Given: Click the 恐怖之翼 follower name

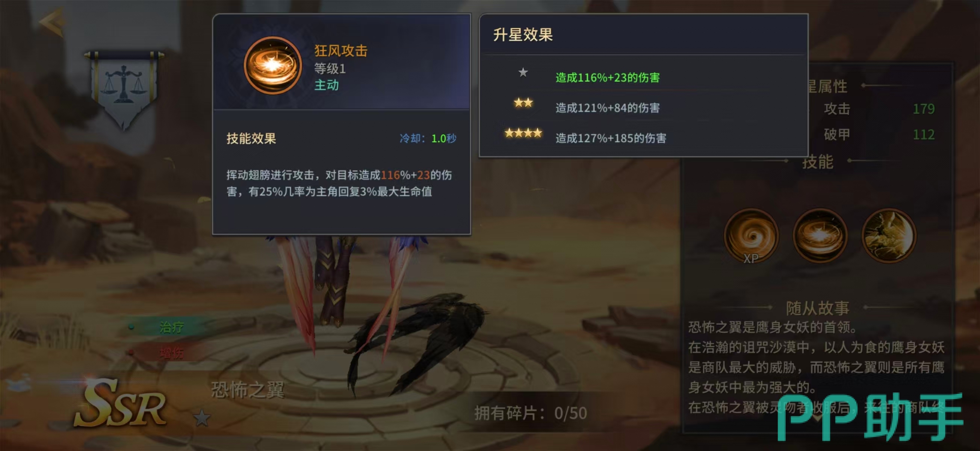Looking at the screenshot, I should (x=248, y=390).
